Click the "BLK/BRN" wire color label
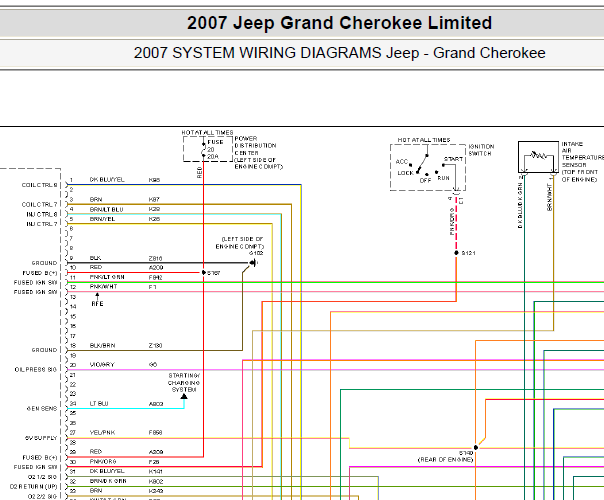This screenshot has height=500, width=604. [x=102, y=346]
